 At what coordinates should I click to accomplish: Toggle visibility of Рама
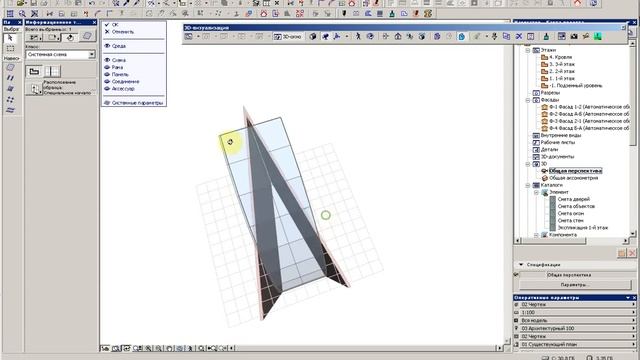(107, 67)
